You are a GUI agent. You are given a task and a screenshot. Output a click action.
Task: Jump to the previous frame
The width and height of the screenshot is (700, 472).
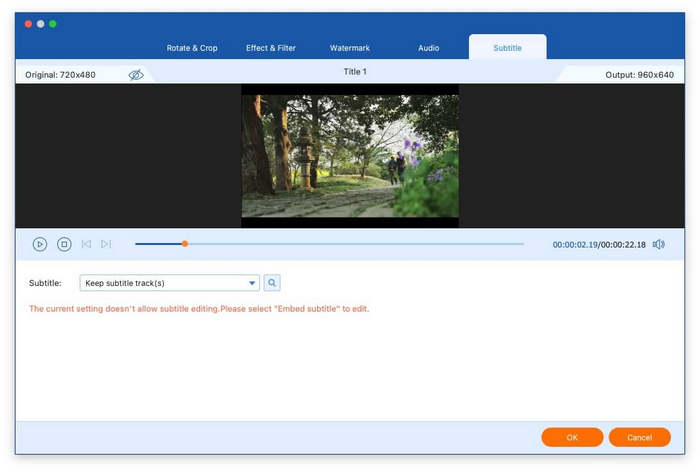[87, 244]
